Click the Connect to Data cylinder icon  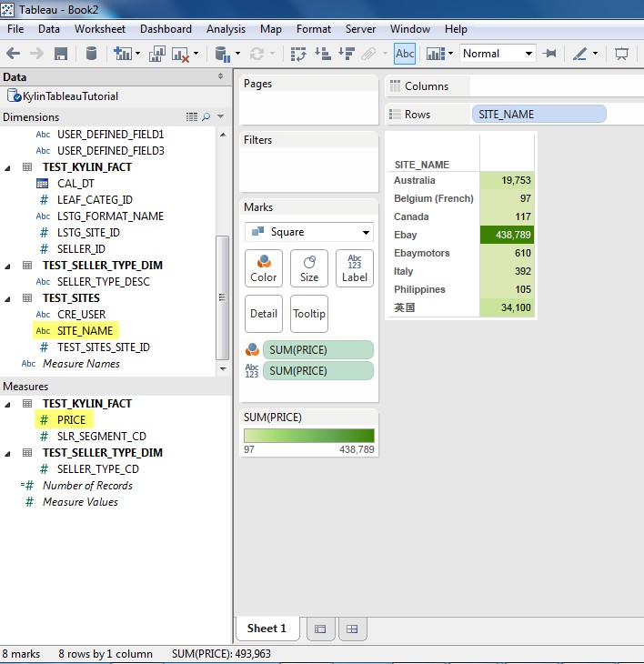tap(91, 54)
